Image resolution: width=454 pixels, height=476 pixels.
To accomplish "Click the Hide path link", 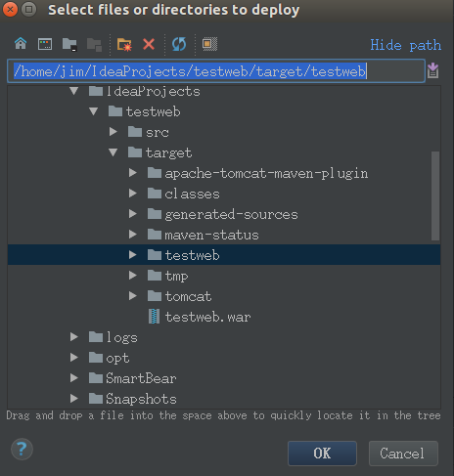I will (x=405, y=45).
